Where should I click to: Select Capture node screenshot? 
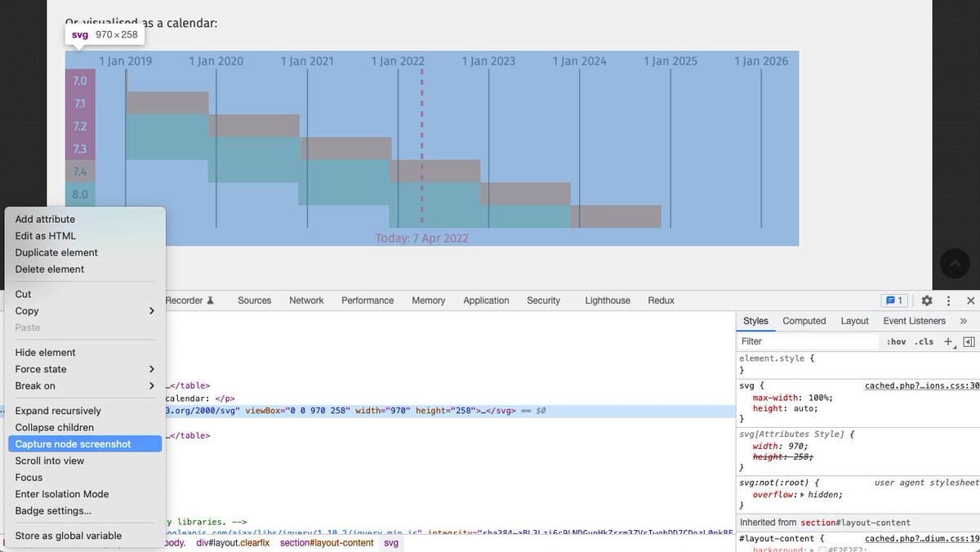tap(85, 444)
